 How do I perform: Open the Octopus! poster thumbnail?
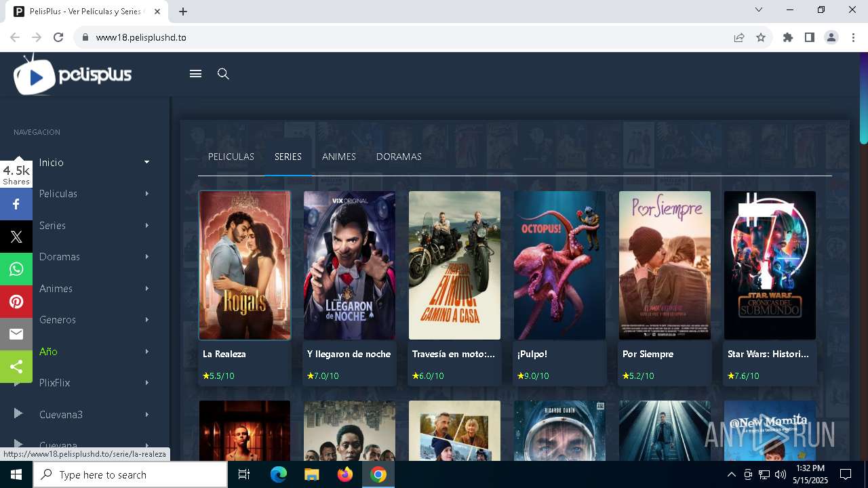coord(559,265)
